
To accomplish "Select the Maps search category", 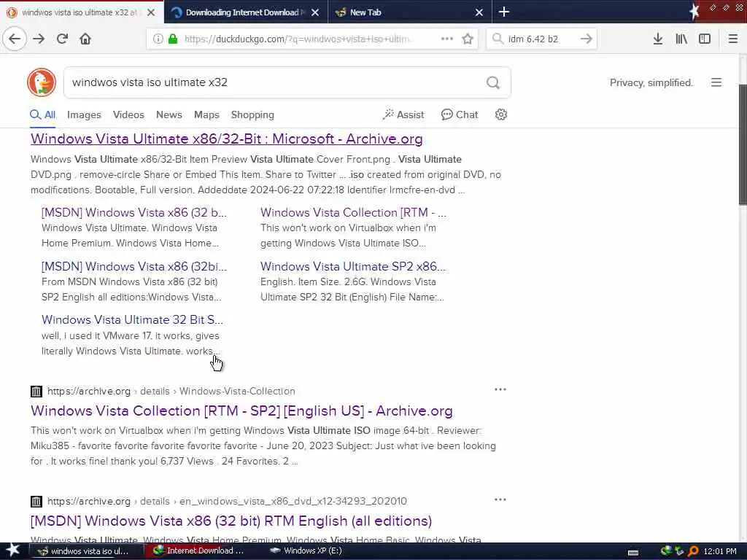I will [x=206, y=114].
